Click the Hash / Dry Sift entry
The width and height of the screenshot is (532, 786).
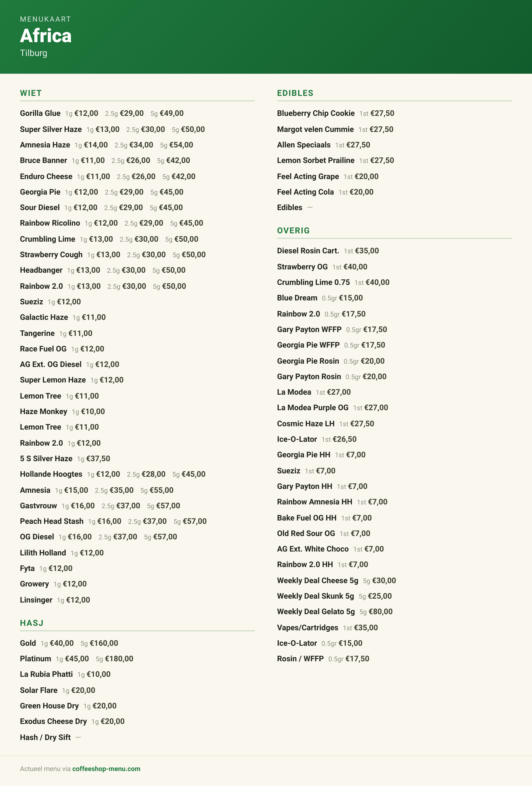(x=50, y=737)
